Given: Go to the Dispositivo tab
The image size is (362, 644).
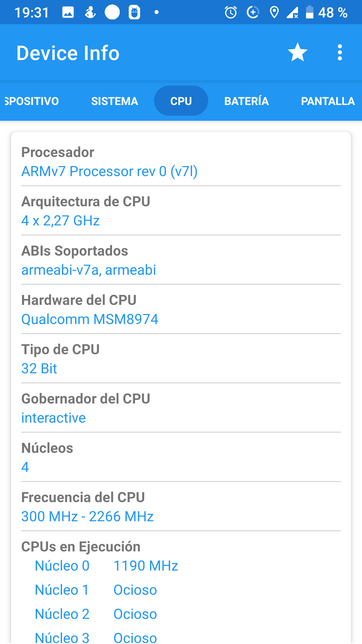Looking at the screenshot, I should tap(32, 101).
